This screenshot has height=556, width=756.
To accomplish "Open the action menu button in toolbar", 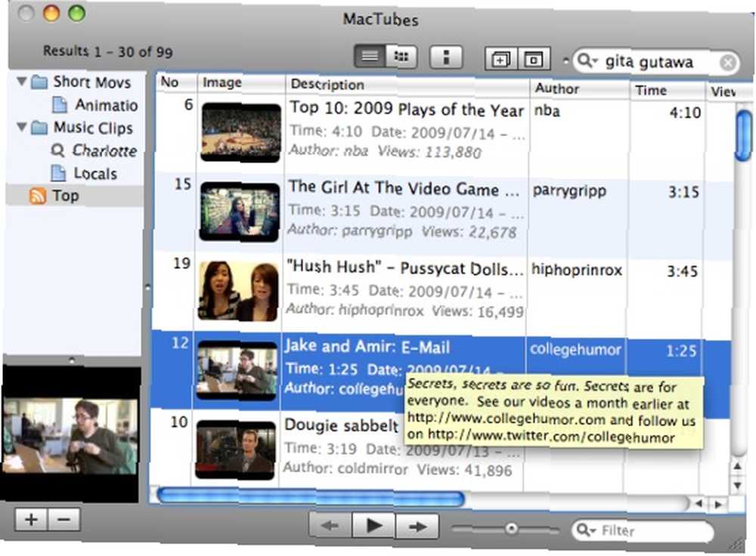I will pos(446,57).
